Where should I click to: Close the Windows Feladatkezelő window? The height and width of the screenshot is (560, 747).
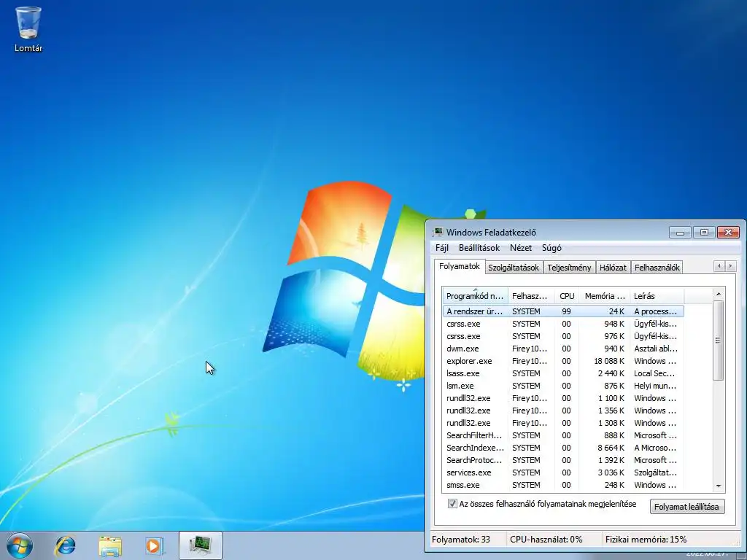(729, 233)
